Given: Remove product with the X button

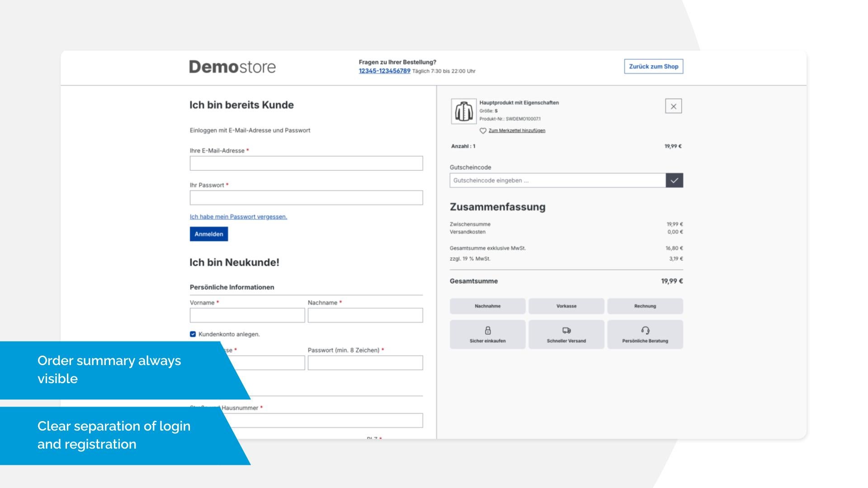Looking at the screenshot, I should coord(673,106).
